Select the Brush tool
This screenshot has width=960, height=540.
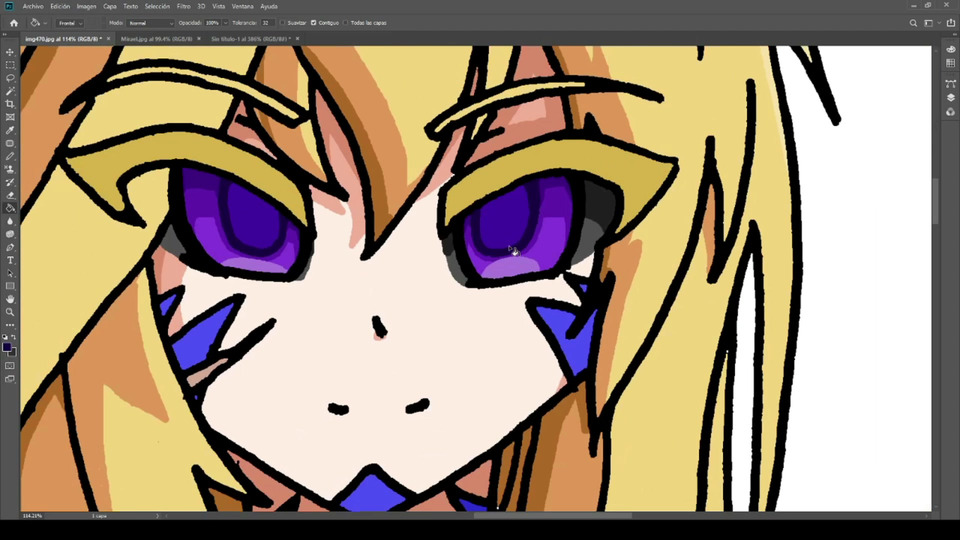10,157
